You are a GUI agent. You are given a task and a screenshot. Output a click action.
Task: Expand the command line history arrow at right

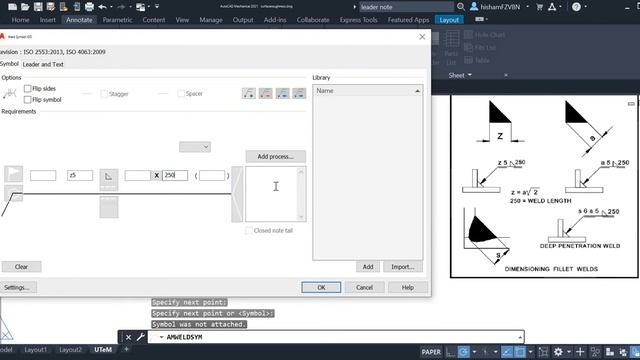[x=520, y=337]
